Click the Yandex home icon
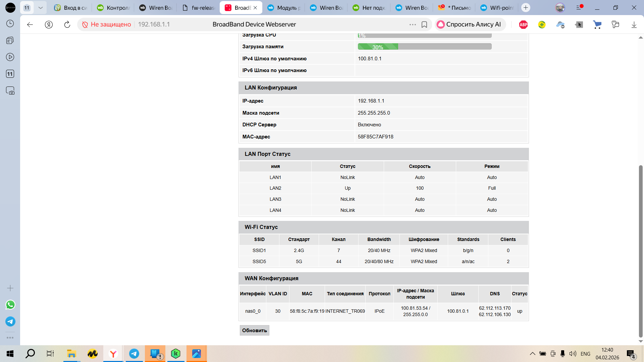644x362 pixels. point(49,24)
